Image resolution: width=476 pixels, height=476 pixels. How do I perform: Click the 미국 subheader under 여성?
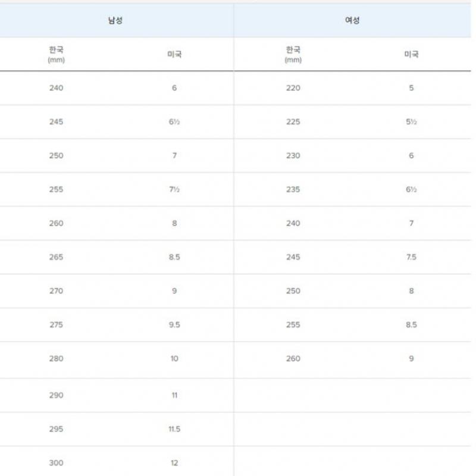click(x=411, y=54)
